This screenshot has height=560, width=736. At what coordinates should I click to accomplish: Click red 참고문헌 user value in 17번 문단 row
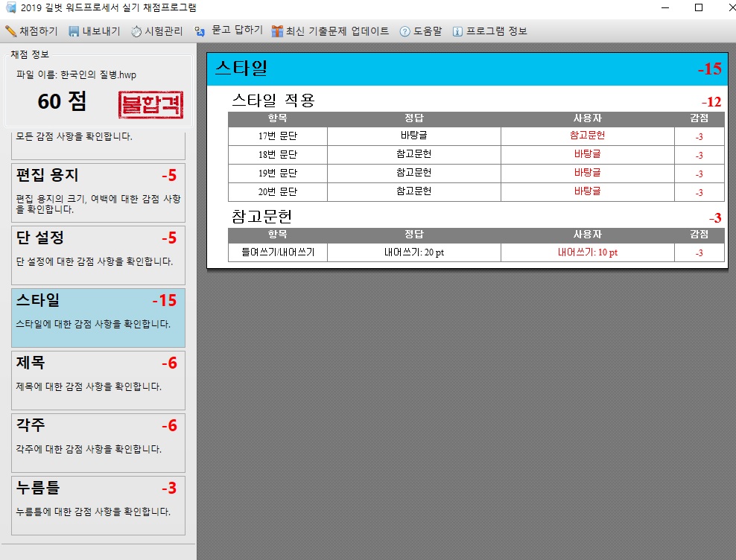pyautogui.click(x=587, y=136)
